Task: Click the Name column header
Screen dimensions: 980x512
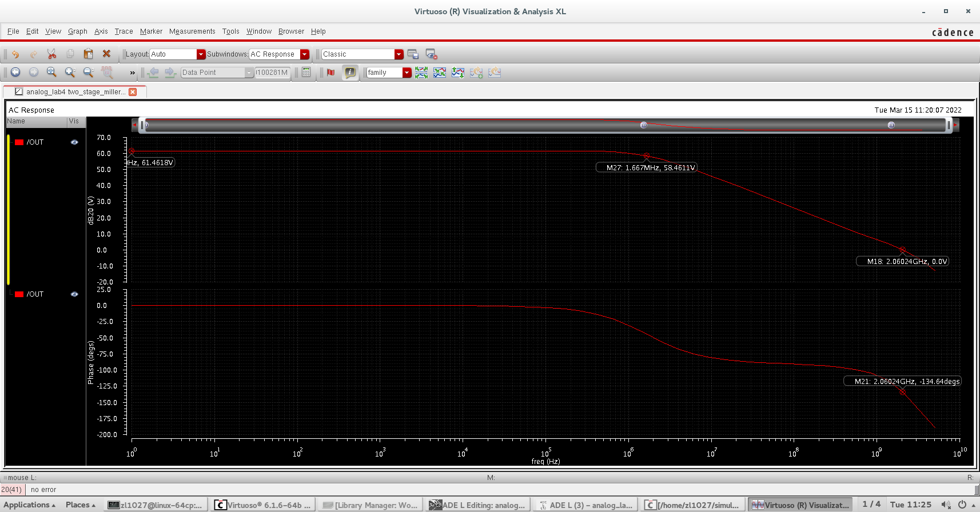Action: [x=36, y=121]
